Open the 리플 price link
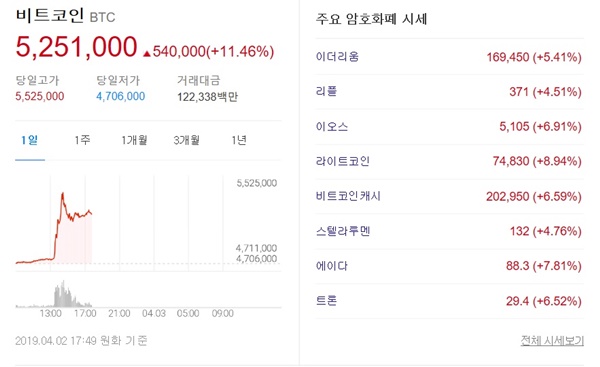The image size is (600, 367). [326, 91]
